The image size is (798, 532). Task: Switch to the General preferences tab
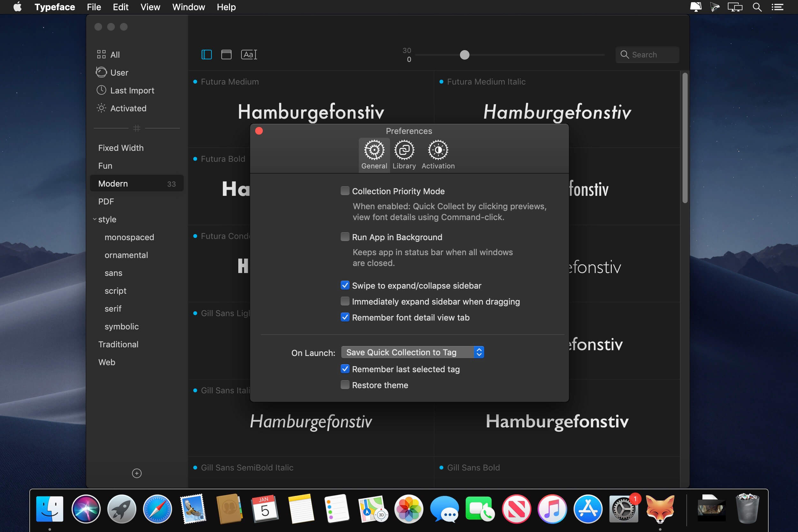374,155
